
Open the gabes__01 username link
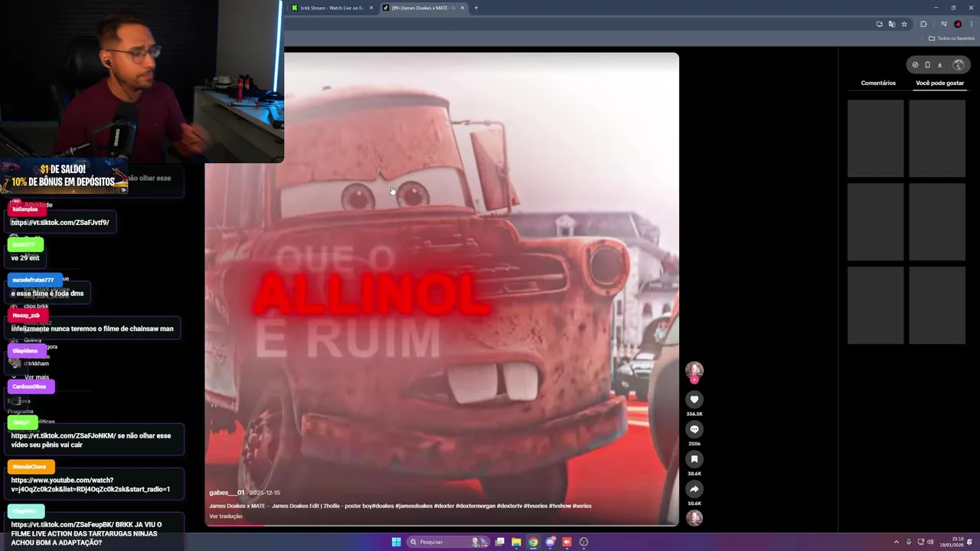(227, 493)
